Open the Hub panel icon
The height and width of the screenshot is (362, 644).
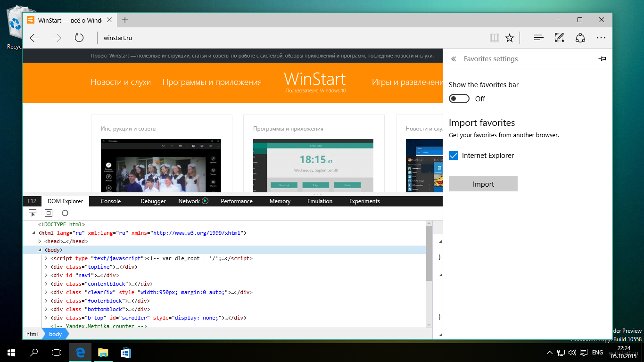(x=539, y=38)
